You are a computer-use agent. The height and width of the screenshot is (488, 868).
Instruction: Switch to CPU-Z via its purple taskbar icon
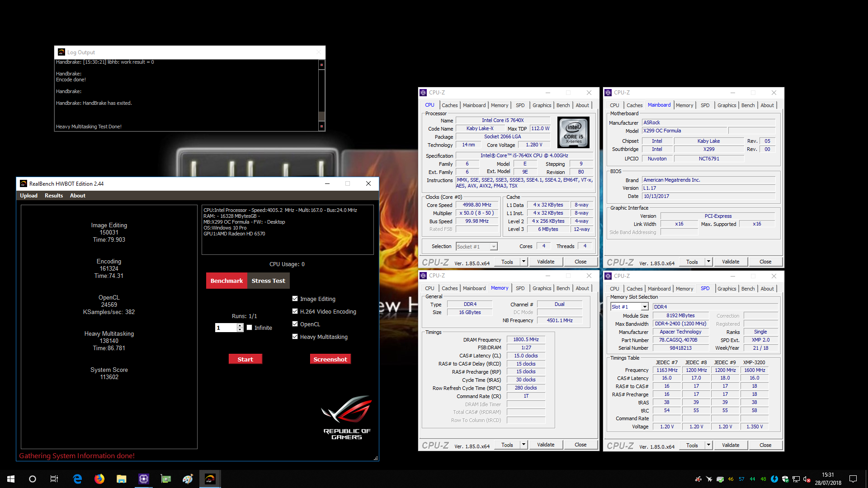(144, 479)
